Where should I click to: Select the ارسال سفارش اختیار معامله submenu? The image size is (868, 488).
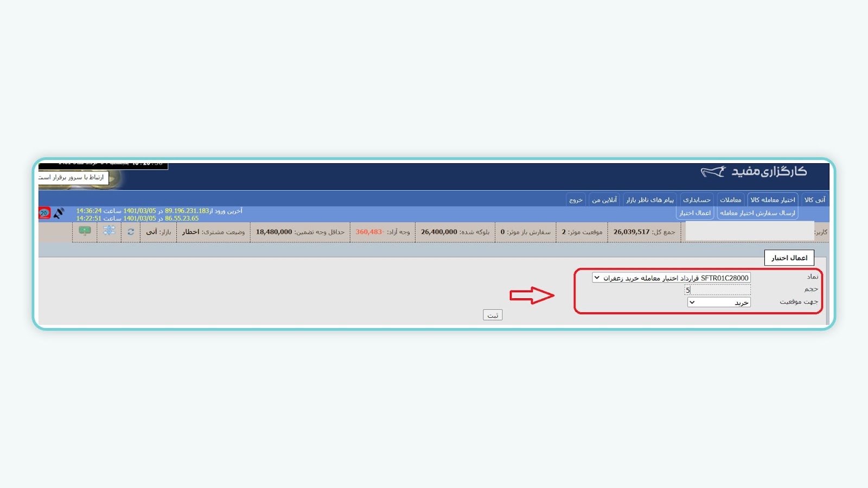(x=757, y=213)
